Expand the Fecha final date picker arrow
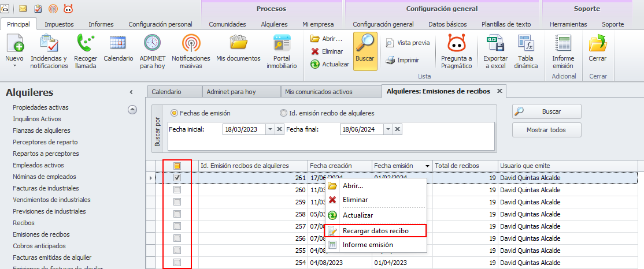This screenshot has width=644, height=269. (388, 129)
